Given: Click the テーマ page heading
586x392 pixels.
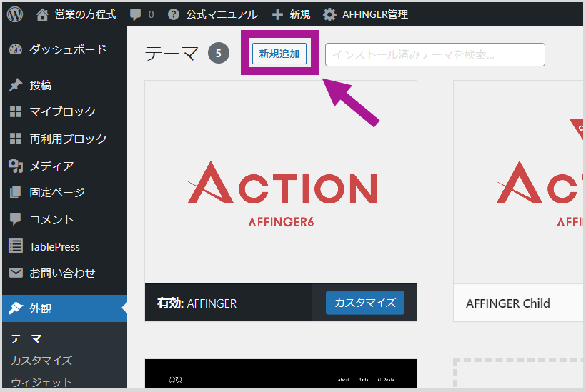Looking at the screenshot, I should (x=172, y=54).
